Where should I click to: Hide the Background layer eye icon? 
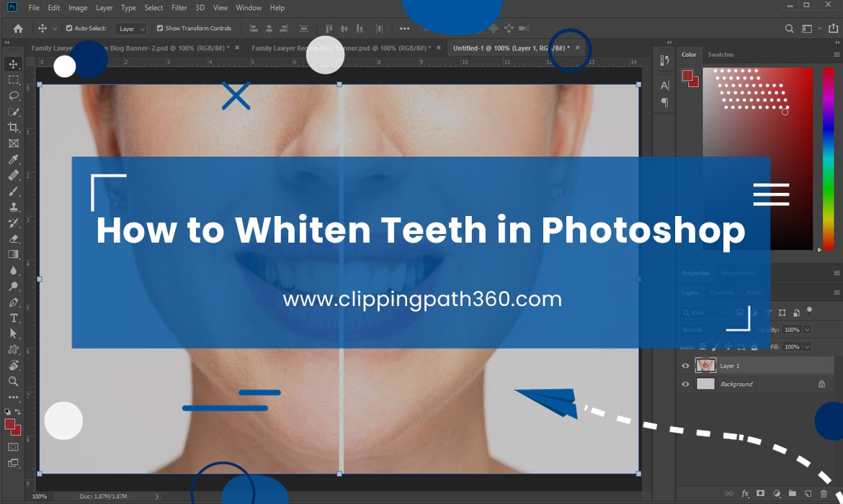click(685, 384)
